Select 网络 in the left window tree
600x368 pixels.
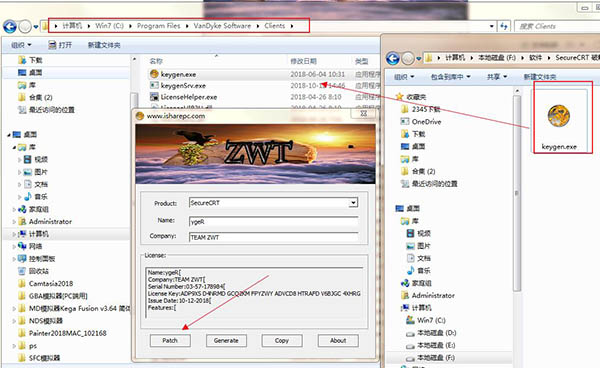tap(30, 246)
